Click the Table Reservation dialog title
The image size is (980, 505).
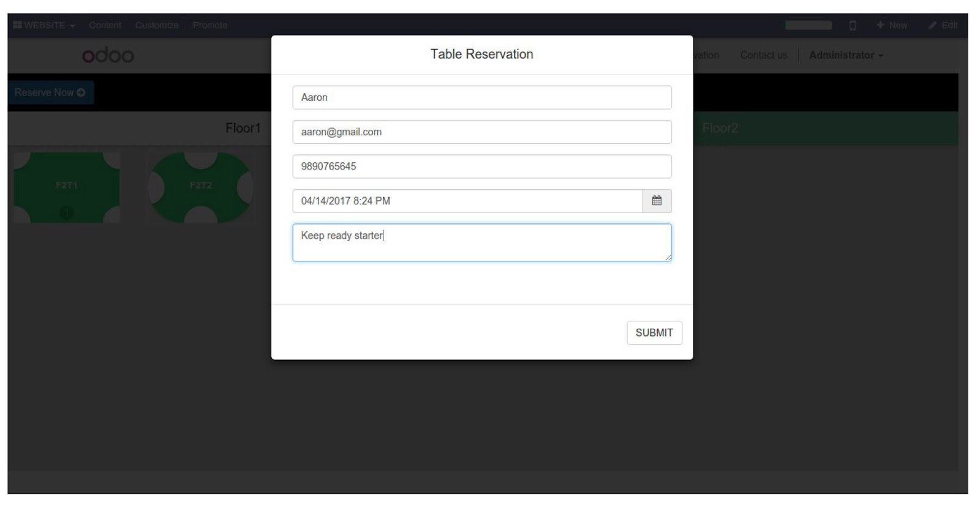coord(482,54)
